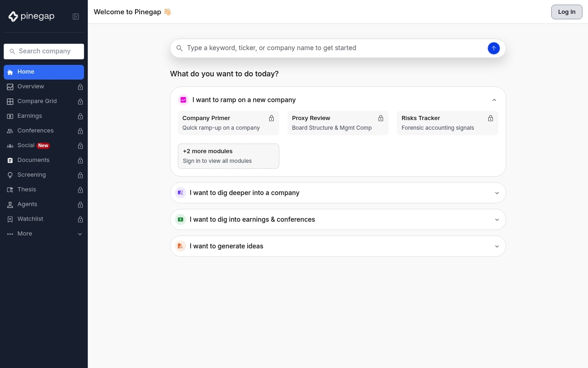588x368 pixels.
Task: Open Overview in the sidebar
Action: coord(44,87)
